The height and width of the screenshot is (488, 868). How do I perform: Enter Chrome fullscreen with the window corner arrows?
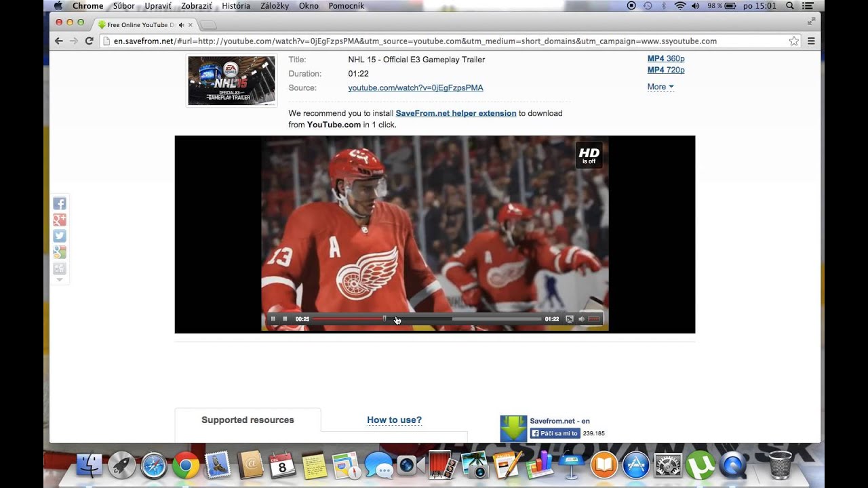811,22
